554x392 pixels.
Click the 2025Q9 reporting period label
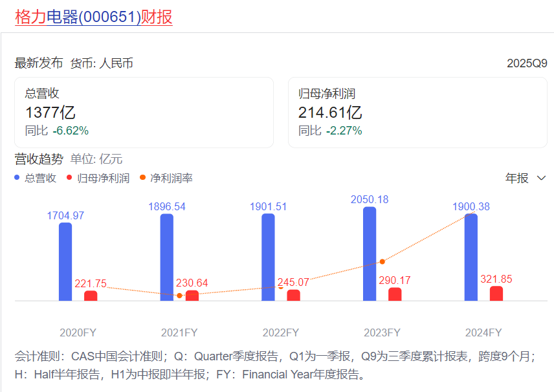coord(527,63)
